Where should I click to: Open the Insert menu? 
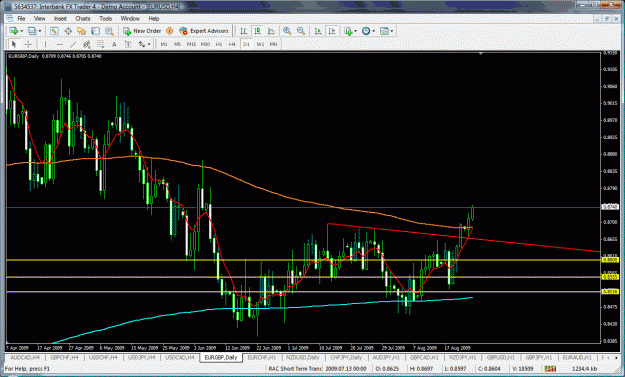60,18
